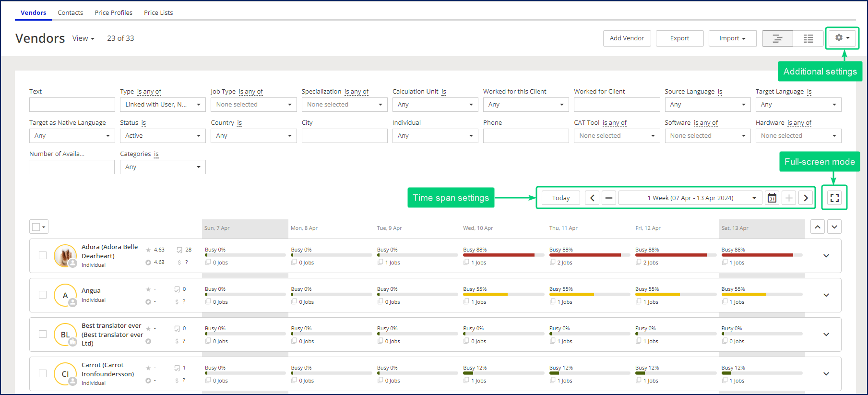Open the Status dropdown showing Active
This screenshot has width=868, height=395.
163,136
